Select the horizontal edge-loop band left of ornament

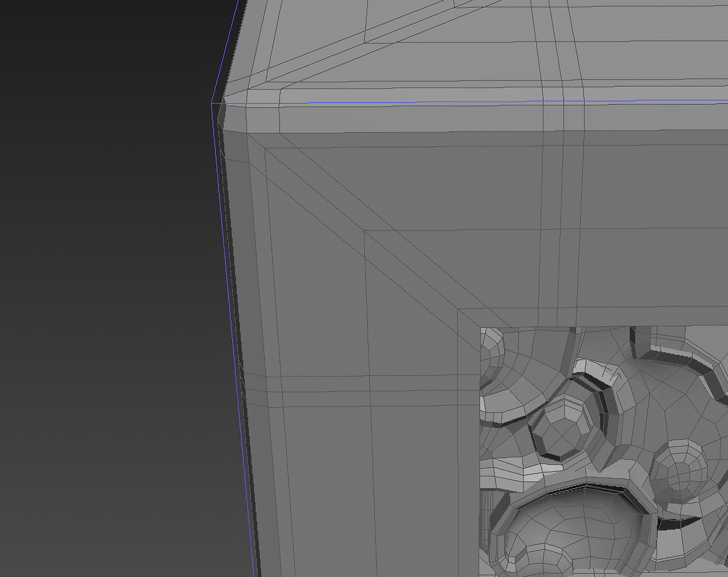364,390
